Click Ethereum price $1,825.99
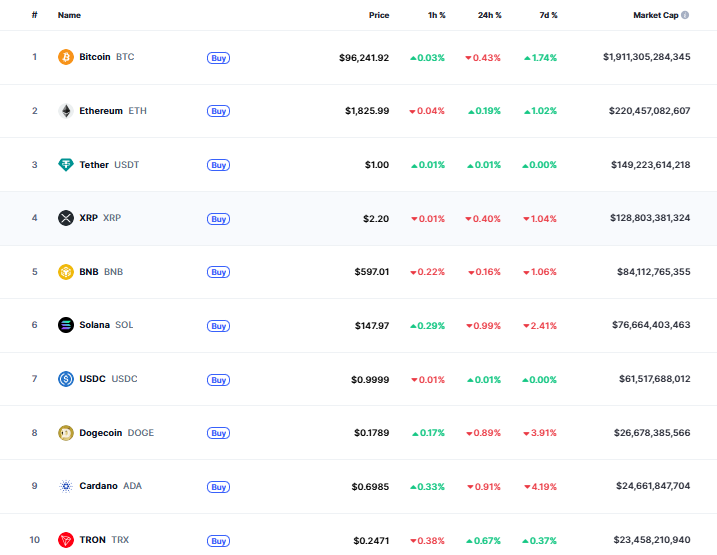Image resolution: width=717 pixels, height=555 pixels. point(367,111)
